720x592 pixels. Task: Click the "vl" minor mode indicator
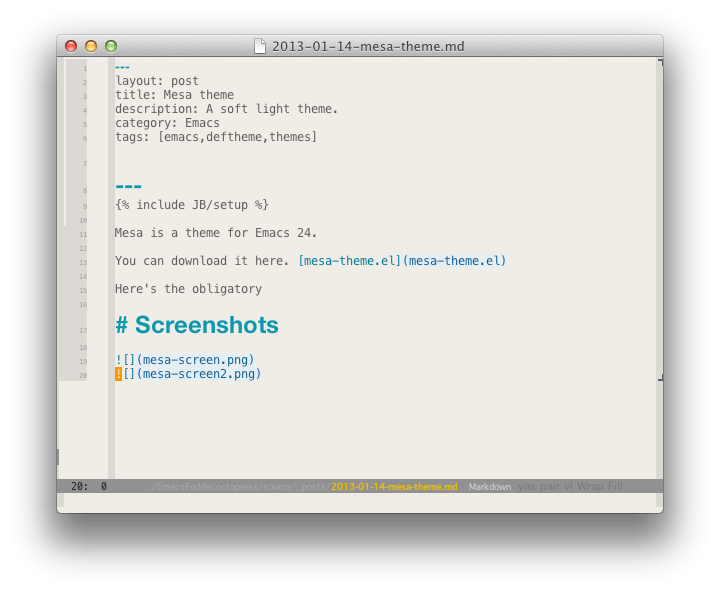(x=568, y=486)
